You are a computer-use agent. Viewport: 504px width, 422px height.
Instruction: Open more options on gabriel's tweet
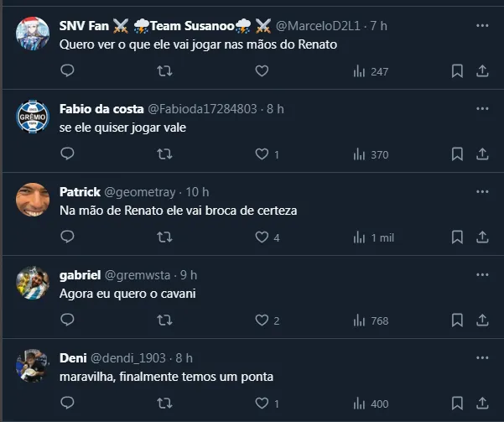[x=482, y=274]
